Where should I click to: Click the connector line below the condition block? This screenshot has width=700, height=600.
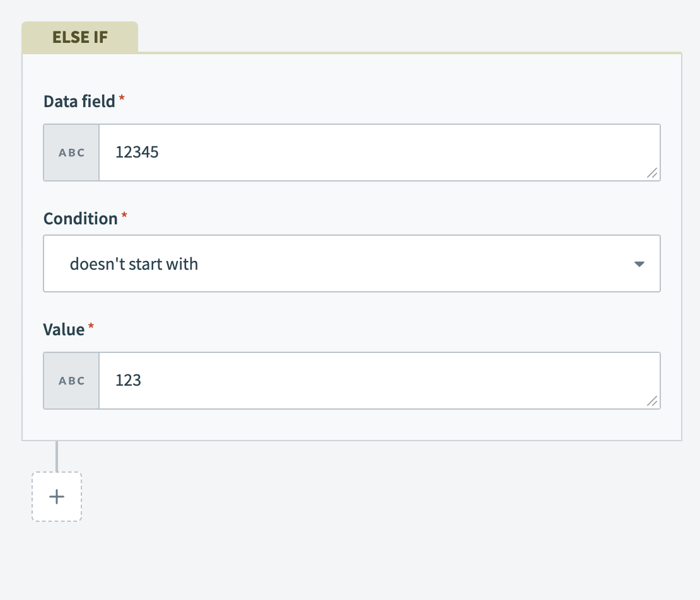57,457
